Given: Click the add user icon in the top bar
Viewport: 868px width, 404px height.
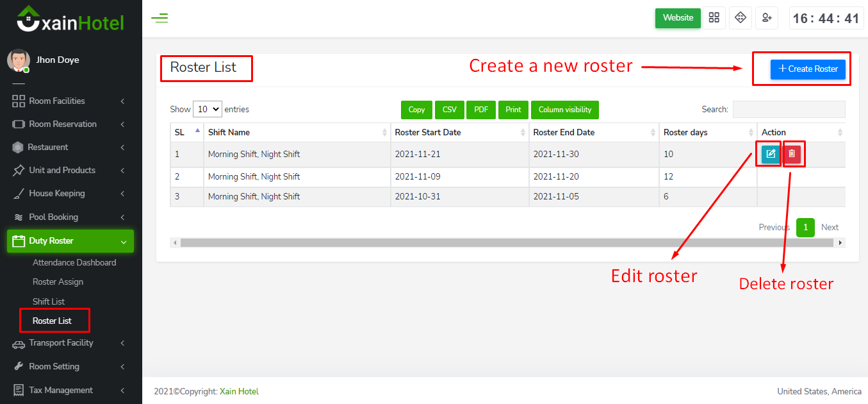Looking at the screenshot, I should pos(766,18).
